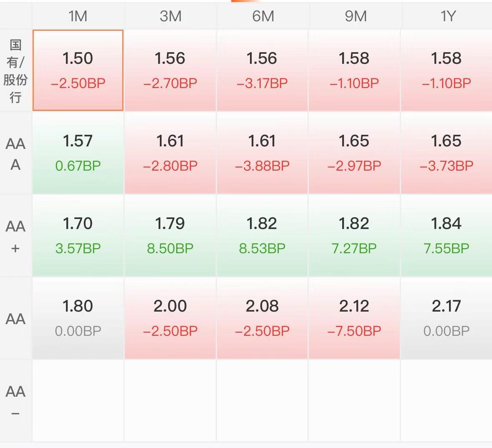
Task: Select the AAA rating row label
Action: (x=16, y=154)
